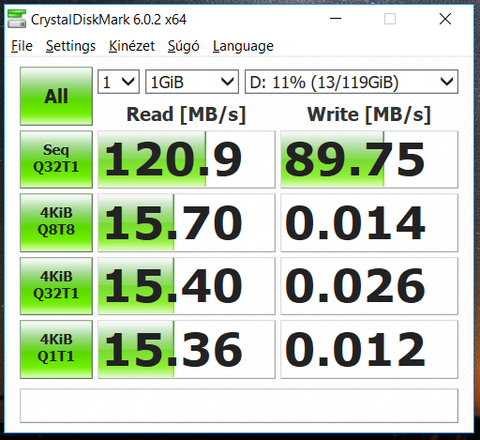480x440 pixels.
Task: Click the Seq read result 120.9
Action: tap(186, 159)
